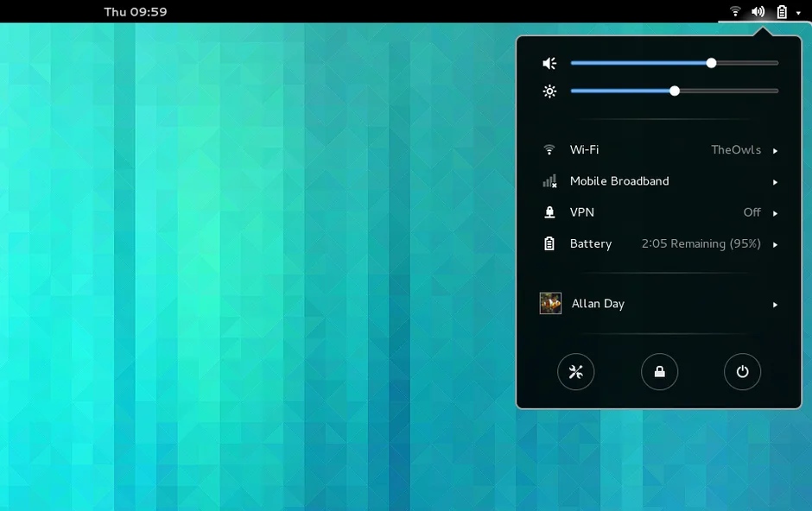Click the Wi-Fi icon in the top bar
This screenshot has width=812, height=511.
coord(735,11)
